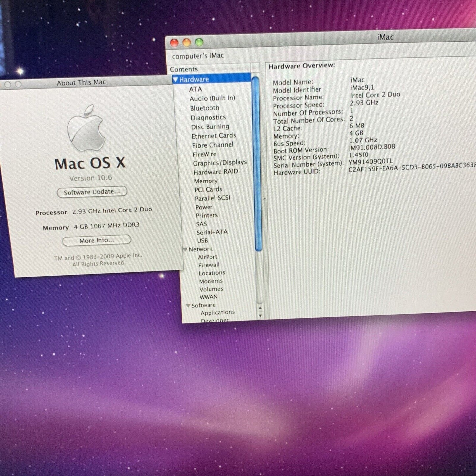Select Bluetooth in the Contents sidebar
The image size is (476, 476).
205,107
